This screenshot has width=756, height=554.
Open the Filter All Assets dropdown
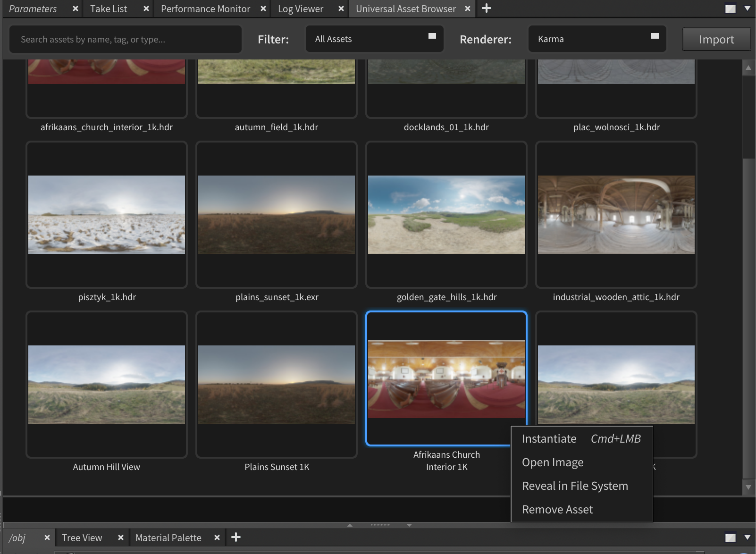(375, 39)
